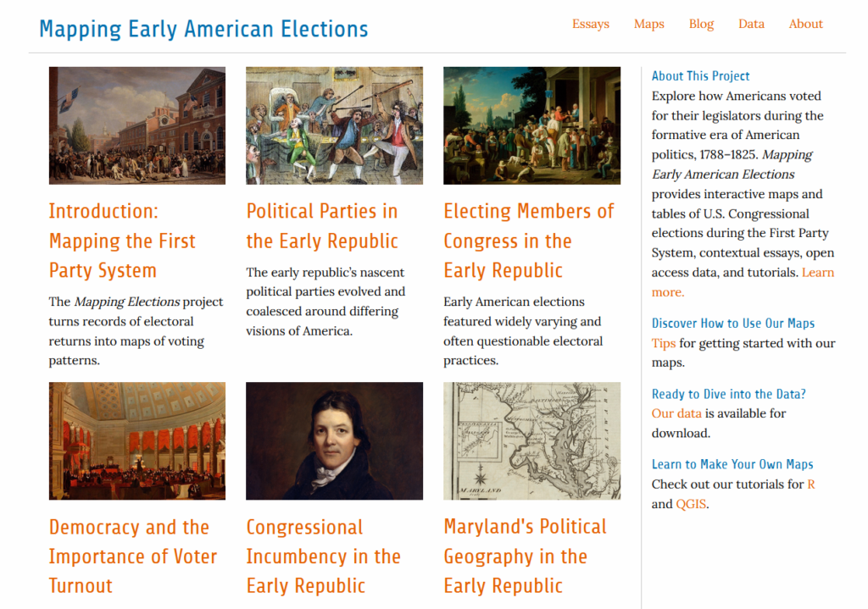
Task: Open Political Parties in the Early Republic essay
Action: (x=322, y=226)
